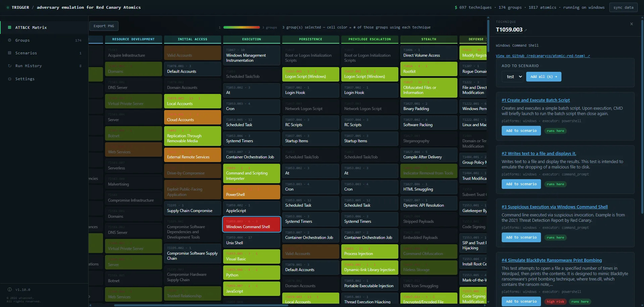Add test #1 batch script to scenario

521,131
